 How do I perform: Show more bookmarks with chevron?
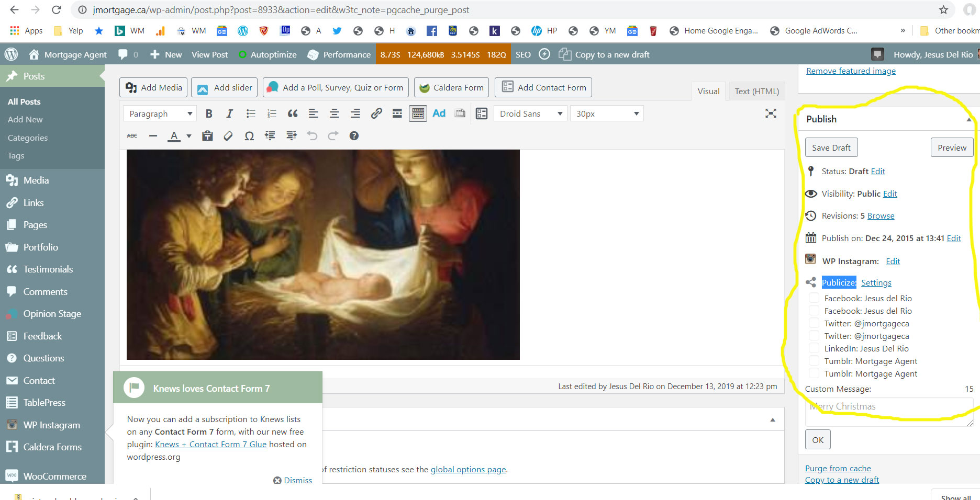[903, 30]
